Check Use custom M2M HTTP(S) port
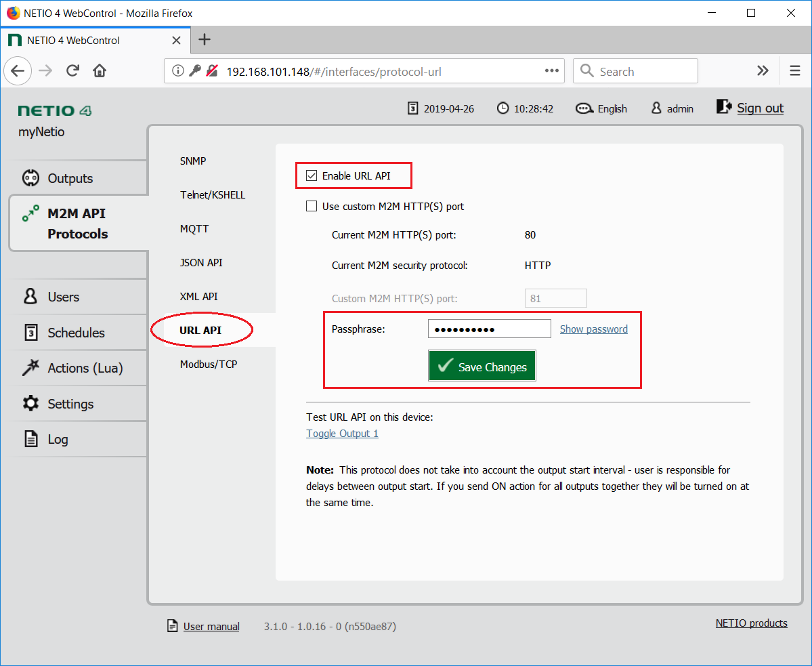The width and height of the screenshot is (812, 666). (x=312, y=206)
